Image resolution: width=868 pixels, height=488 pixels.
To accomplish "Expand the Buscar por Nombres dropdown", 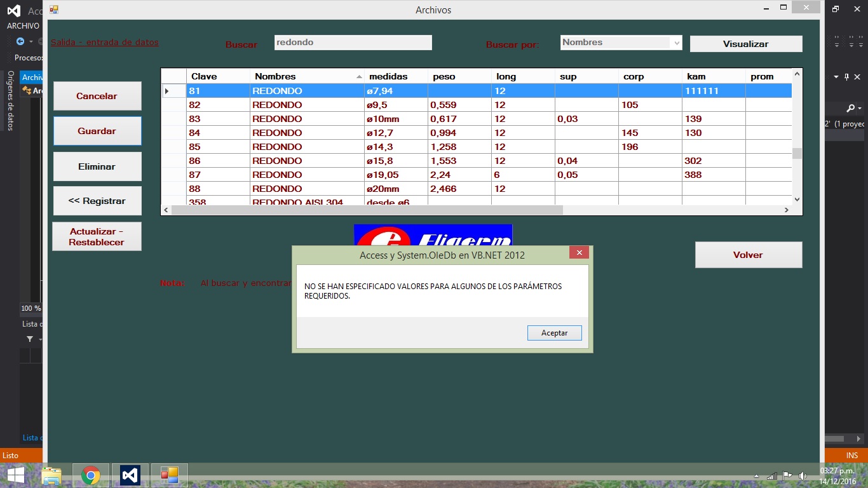I will pyautogui.click(x=677, y=43).
